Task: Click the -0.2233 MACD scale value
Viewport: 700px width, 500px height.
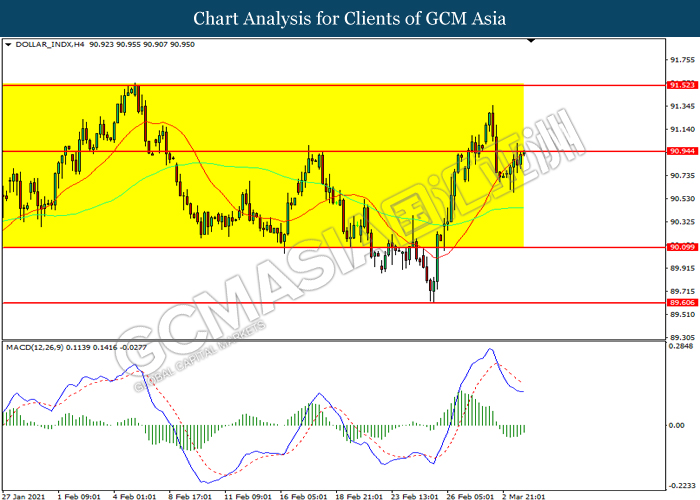Action: [x=682, y=486]
